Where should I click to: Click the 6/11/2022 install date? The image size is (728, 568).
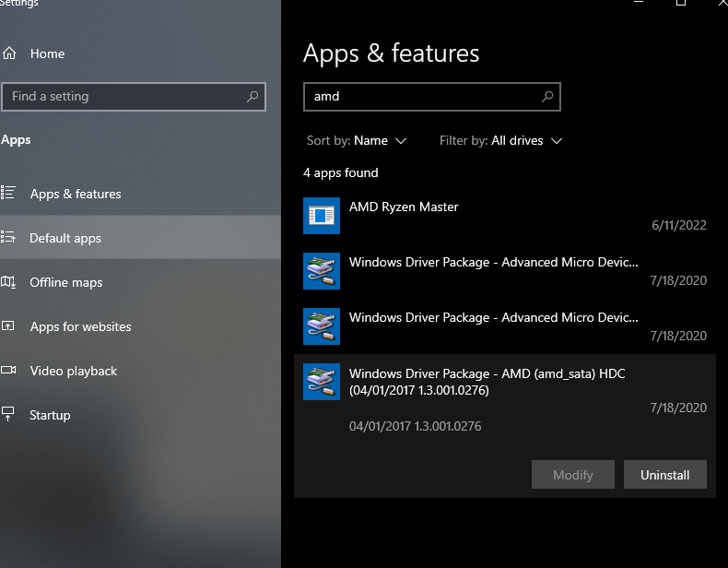click(x=679, y=225)
